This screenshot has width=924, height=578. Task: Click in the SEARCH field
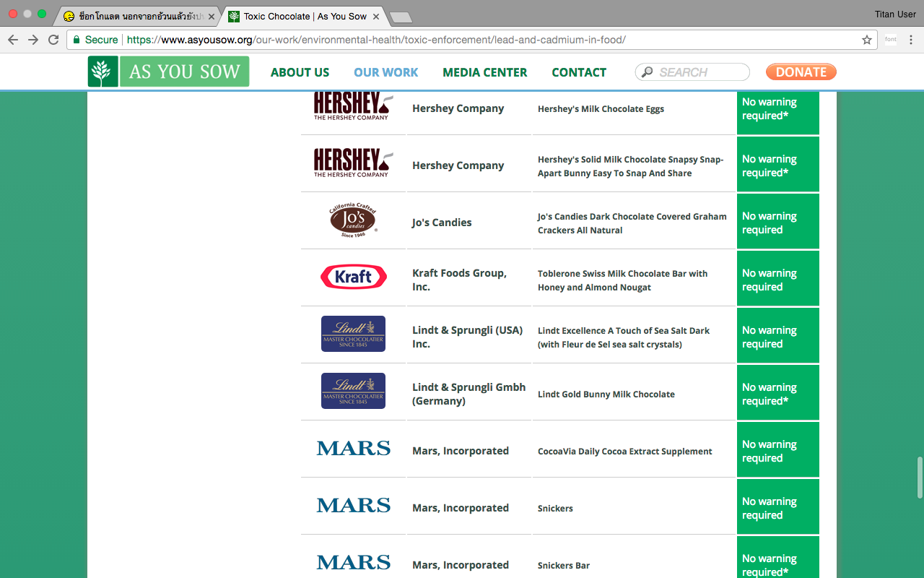[692, 72]
